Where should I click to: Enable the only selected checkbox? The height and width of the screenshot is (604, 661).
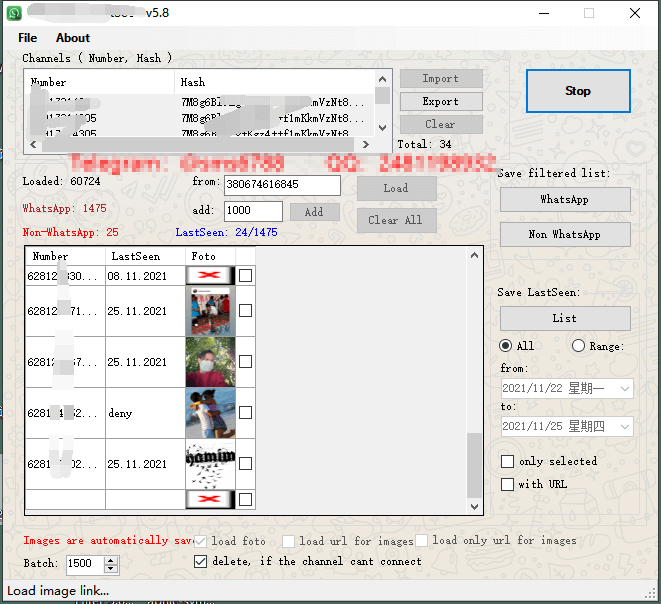tap(507, 461)
